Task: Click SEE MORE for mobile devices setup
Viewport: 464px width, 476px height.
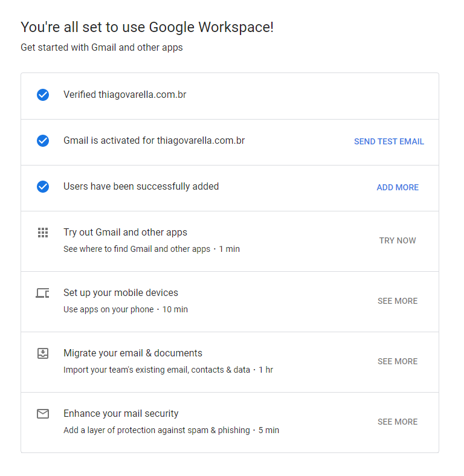Action: (x=398, y=301)
